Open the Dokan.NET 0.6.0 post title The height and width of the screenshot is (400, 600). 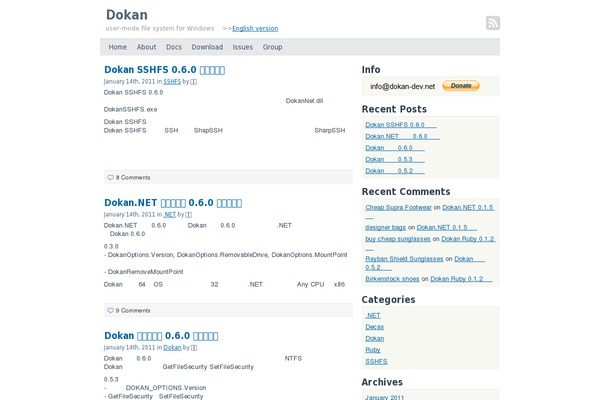point(173,202)
